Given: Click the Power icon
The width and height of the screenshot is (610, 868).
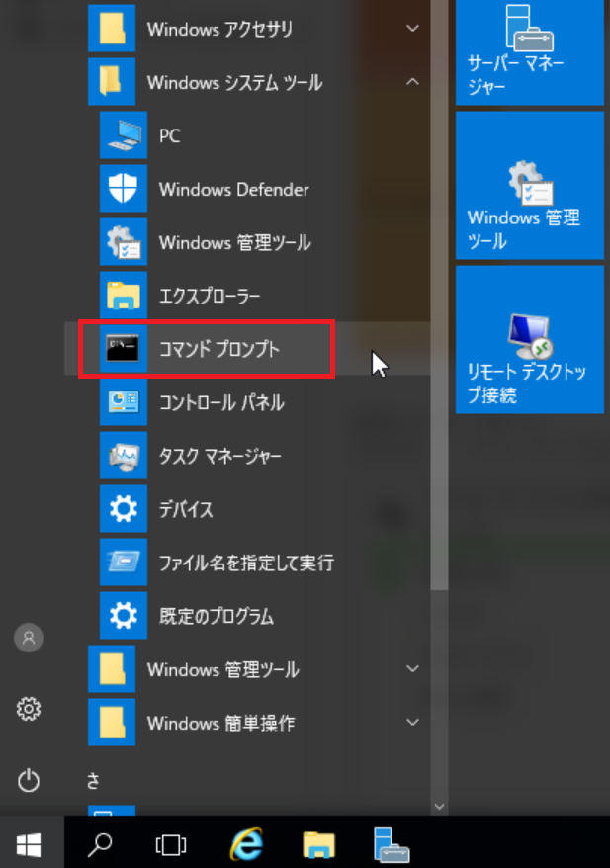Looking at the screenshot, I should click(29, 781).
